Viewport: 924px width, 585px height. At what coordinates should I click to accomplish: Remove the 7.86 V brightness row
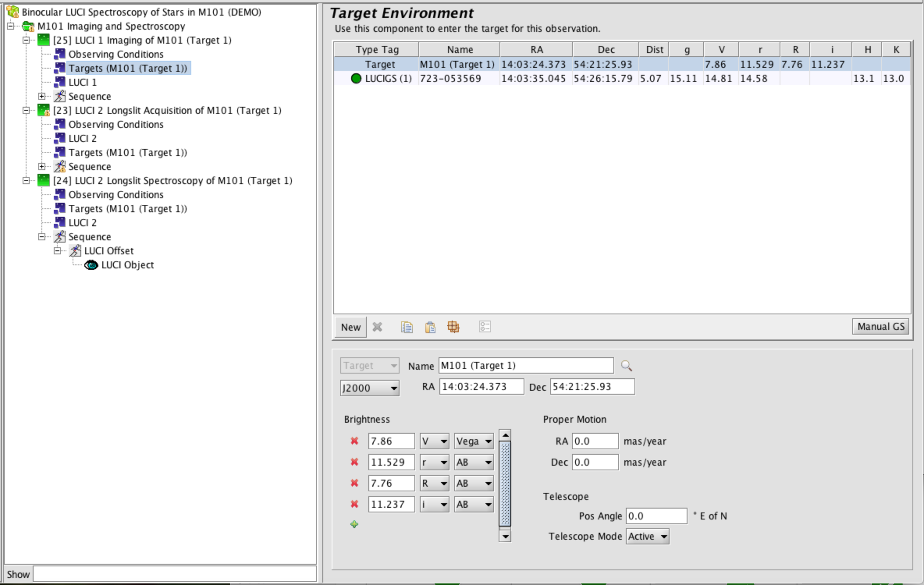[x=354, y=441]
